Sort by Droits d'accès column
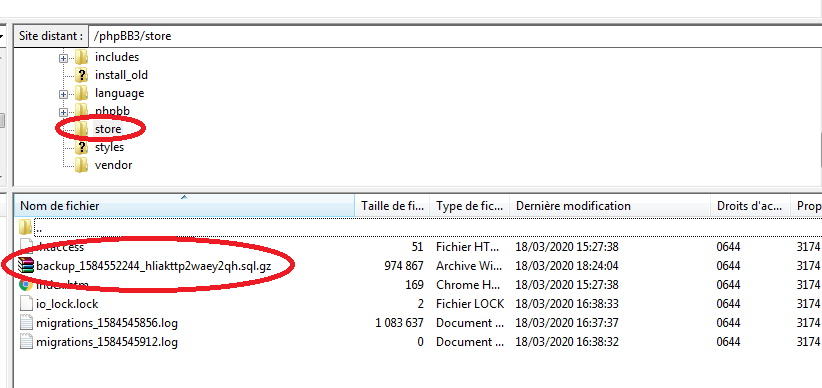 pyautogui.click(x=750, y=206)
